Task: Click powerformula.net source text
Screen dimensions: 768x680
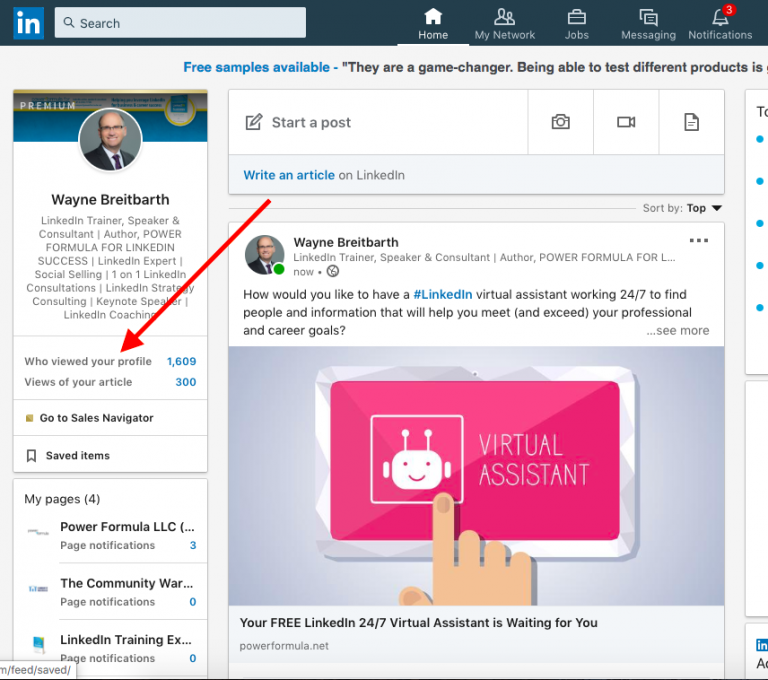Action: (284, 646)
